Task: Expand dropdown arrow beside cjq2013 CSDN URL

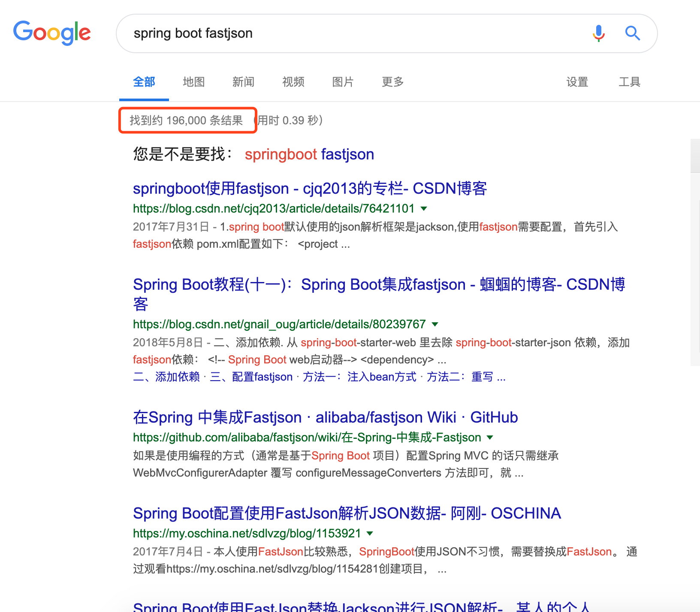Action: [x=424, y=209]
